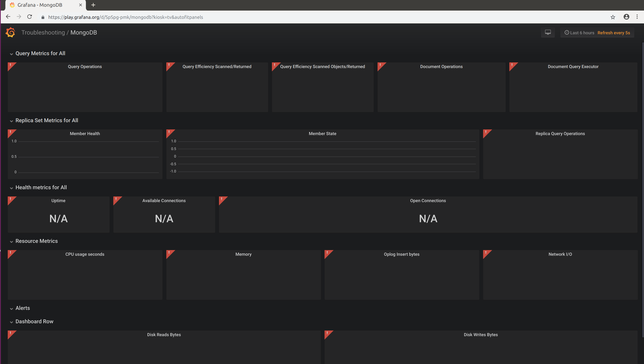This screenshot has height=364, width=644.
Task: Open the Last 6 hours time range picker
Action: pyautogui.click(x=582, y=32)
